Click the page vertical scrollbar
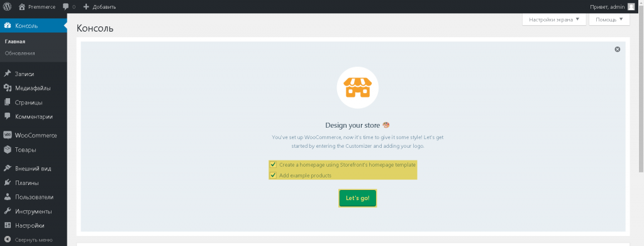Image resolution: width=644 pixels, height=246 pixels. pyautogui.click(x=641, y=91)
